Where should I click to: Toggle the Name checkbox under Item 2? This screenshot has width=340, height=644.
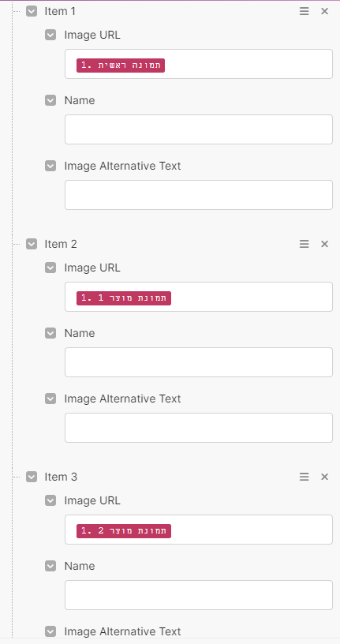50,333
